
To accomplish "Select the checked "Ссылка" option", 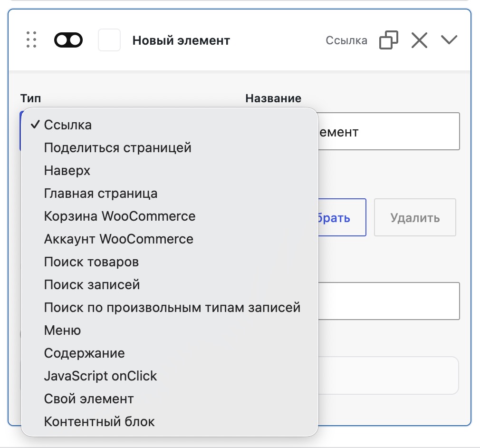I will 170,125.
